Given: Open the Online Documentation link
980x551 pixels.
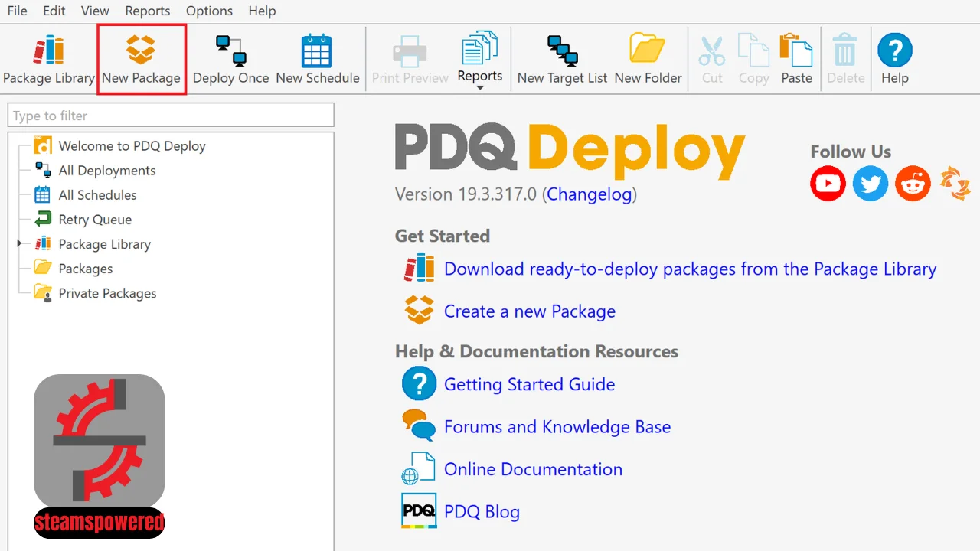Looking at the screenshot, I should point(533,469).
